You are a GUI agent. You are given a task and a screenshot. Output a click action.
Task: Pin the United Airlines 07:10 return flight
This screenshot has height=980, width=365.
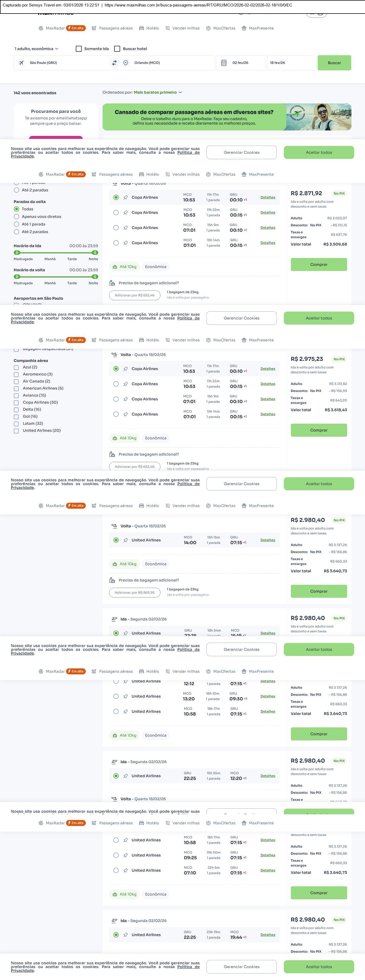(x=126, y=870)
